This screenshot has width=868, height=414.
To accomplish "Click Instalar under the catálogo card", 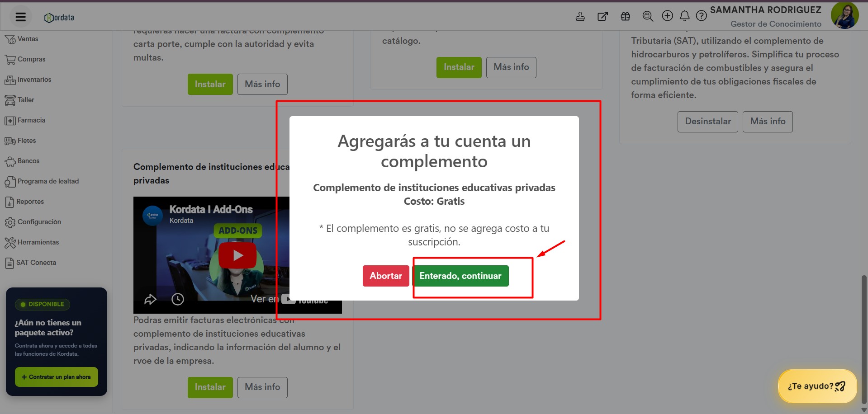I will point(459,67).
